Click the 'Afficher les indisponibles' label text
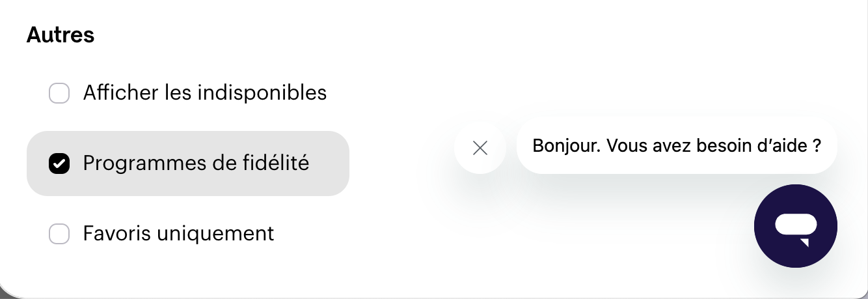The image size is (868, 299). click(205, 93)
